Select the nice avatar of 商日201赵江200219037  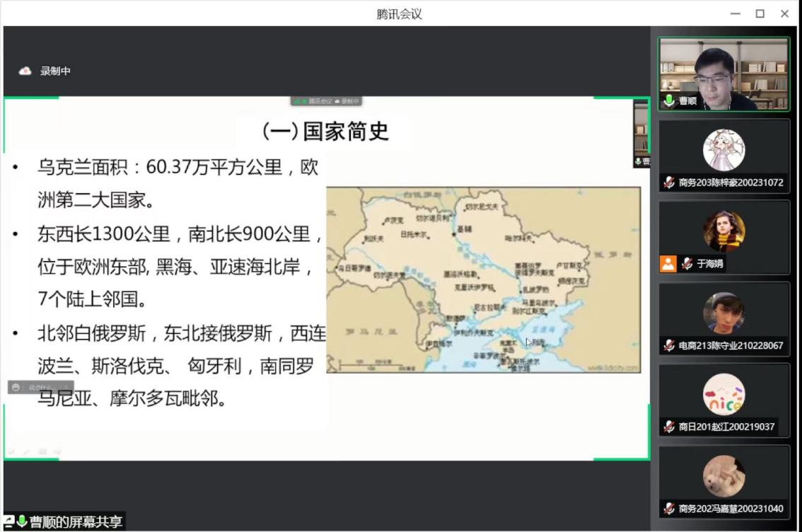pyautogui.click(x=723, y=394)
